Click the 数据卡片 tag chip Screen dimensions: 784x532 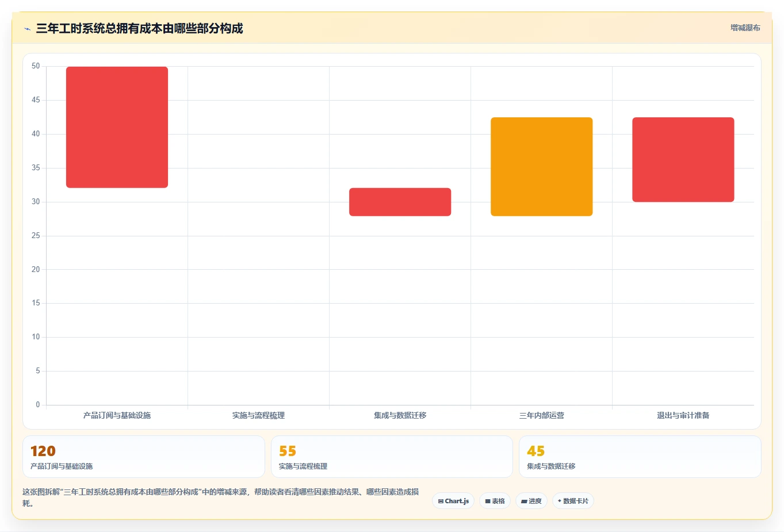[573, 501]
